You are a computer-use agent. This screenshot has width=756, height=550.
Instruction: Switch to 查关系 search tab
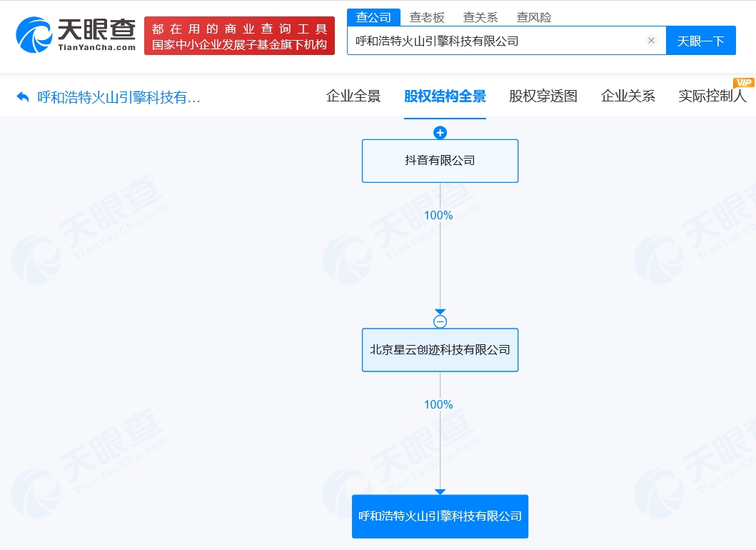(480, 17)
